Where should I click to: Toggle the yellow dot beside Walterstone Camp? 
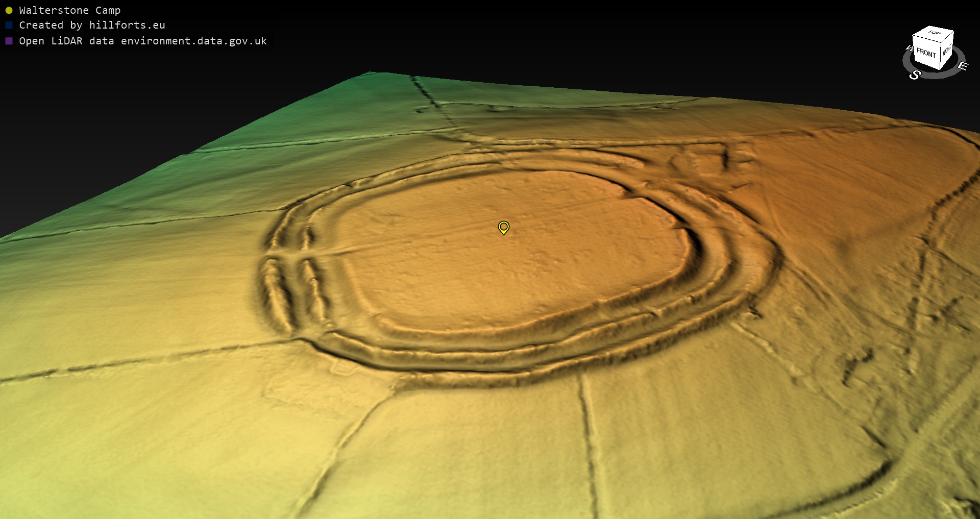(x=9, y=10)
